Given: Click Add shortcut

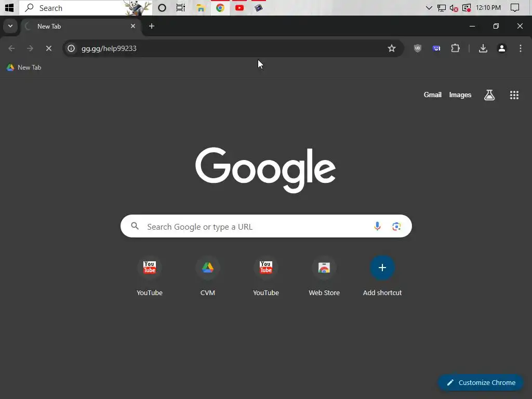Looking at the screenshot, I should tap(382, 275).
